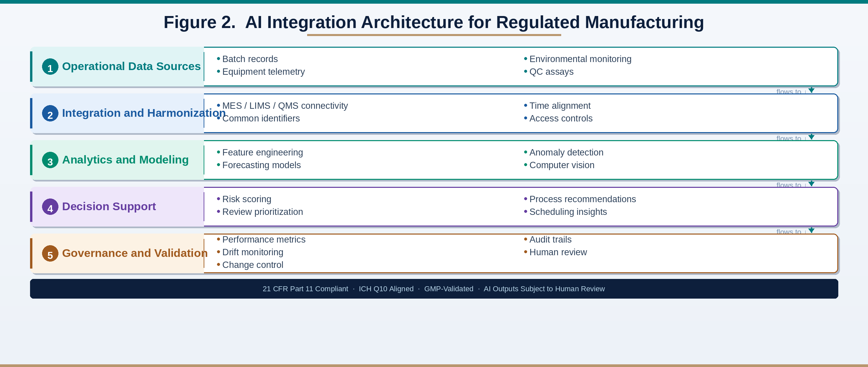
Task: Click the arrow pointing into Decision Support
Action: 811,184
